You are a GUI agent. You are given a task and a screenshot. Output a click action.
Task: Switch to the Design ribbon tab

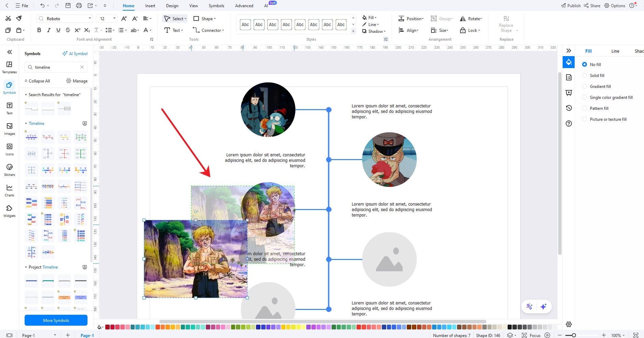click(172, 6)
